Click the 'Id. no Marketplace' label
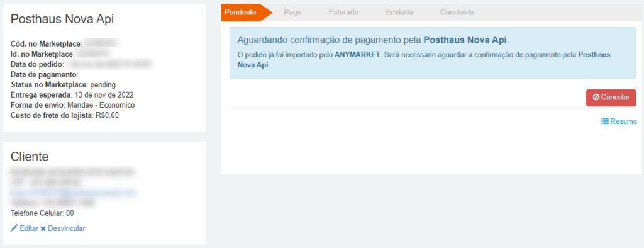Viewport: 644px width, 248px height. 42,54
